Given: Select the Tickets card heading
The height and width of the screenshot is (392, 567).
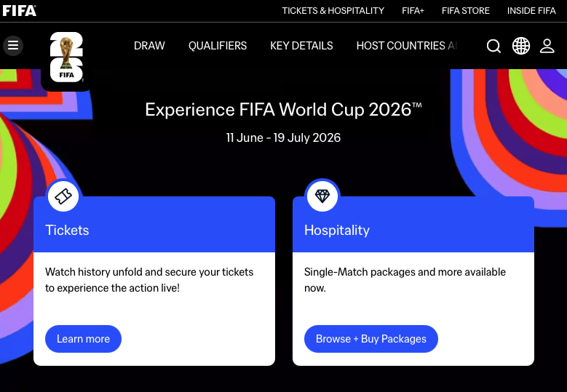Looking at the screenshot, I should pyautogui.click(x=67, y=231).
